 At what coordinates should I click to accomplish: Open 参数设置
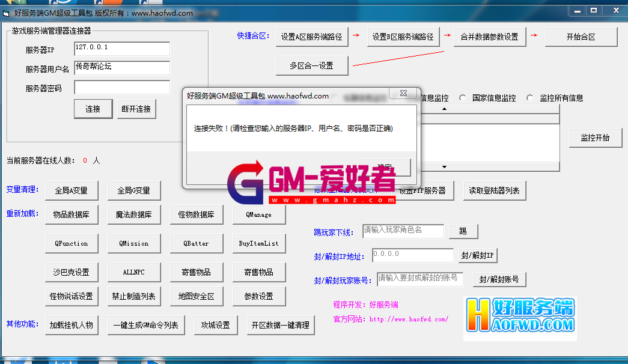pyautogui.click(x=259, y=296)
